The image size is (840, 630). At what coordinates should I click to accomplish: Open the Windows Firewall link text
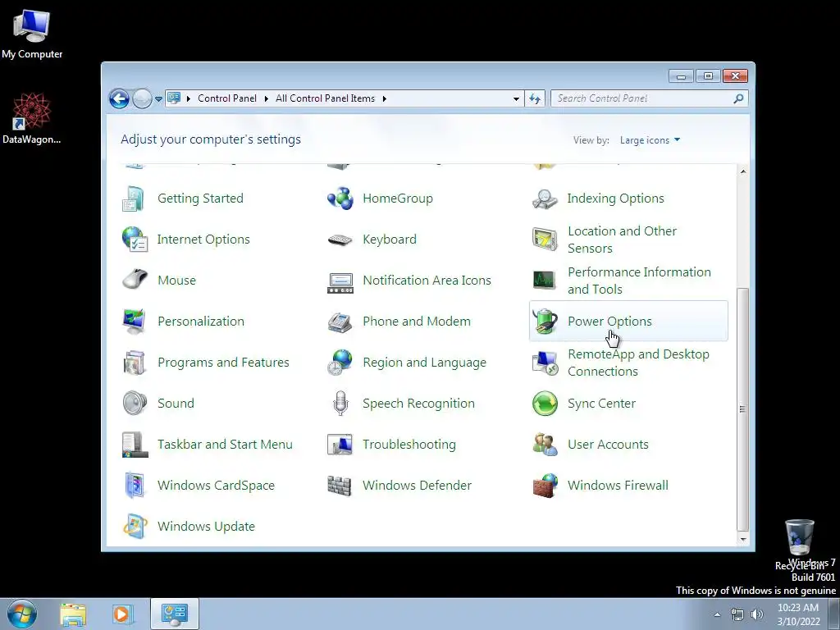[618, 486]
